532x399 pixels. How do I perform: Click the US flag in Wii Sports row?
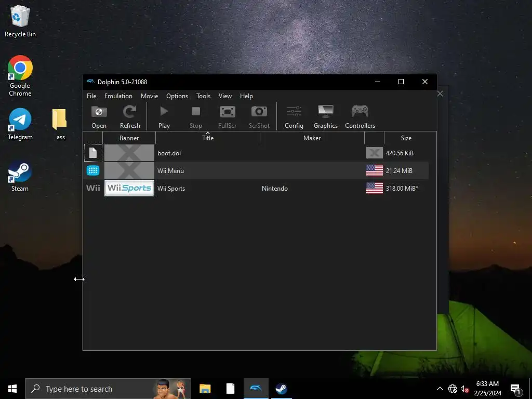tap(375, 188)
